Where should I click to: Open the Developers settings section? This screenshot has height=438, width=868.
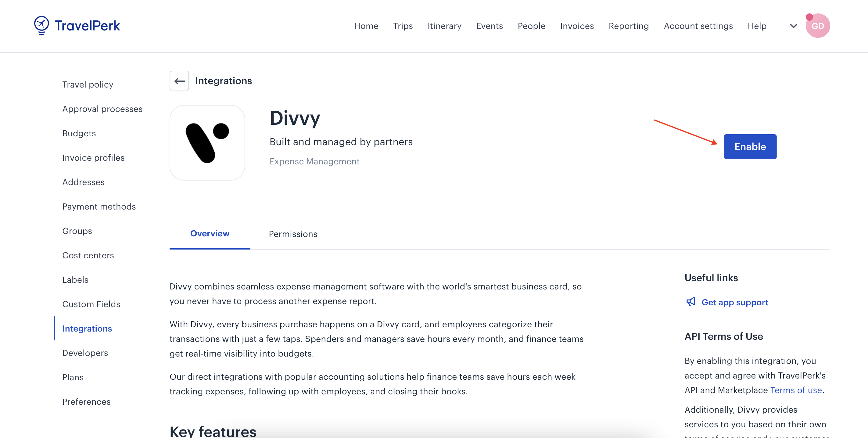pos(85,353)
